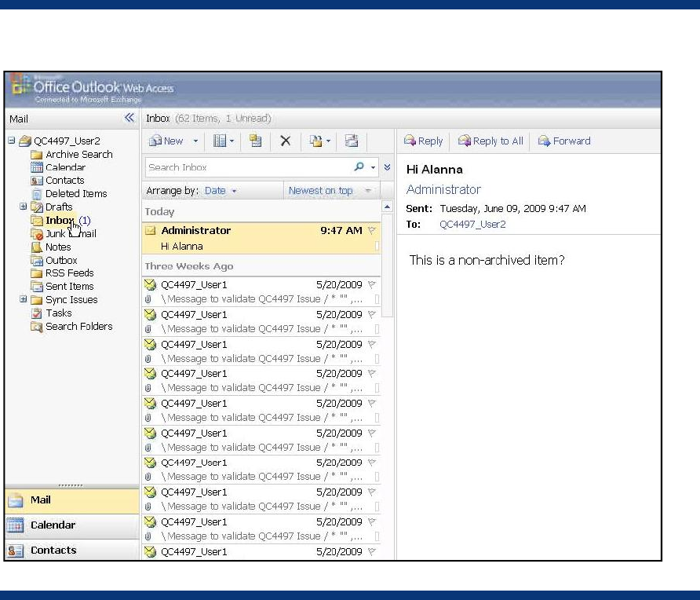This screenshot has height=600, width=700.
Task: Click the Office Outlook Web Access logo
Action: pos(93,87)
